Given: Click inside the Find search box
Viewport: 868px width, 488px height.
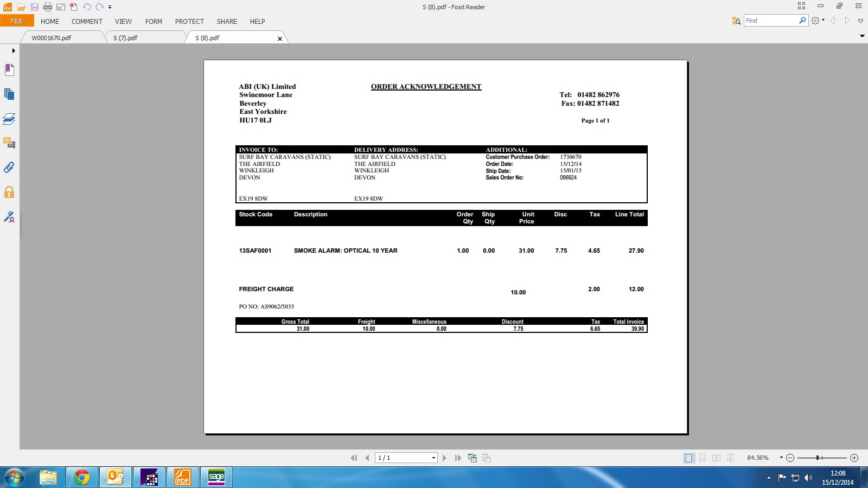Looking at the screenshot, I should click(x=770, y=21).
